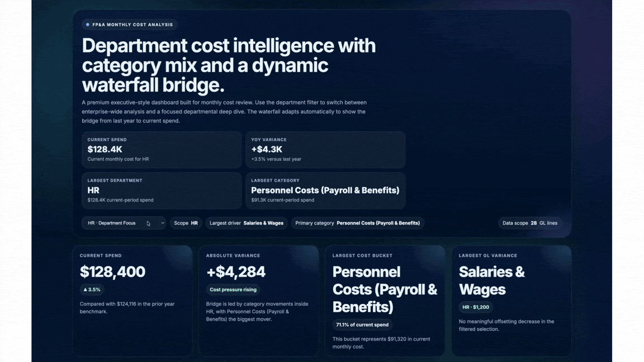Click the blue dot in the FP&A badge
Screen dimensions: 644x362
pos(88,25)
